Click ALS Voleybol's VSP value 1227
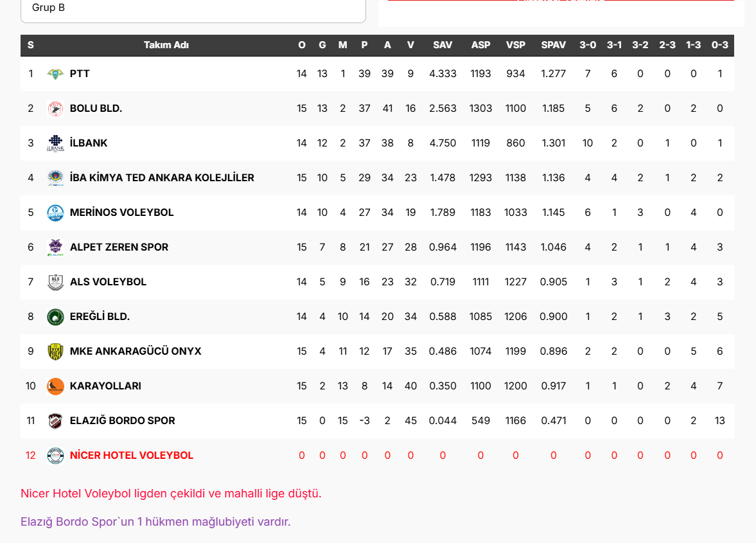This screenshot has height=543, width=756. click(x=515, y=282)
